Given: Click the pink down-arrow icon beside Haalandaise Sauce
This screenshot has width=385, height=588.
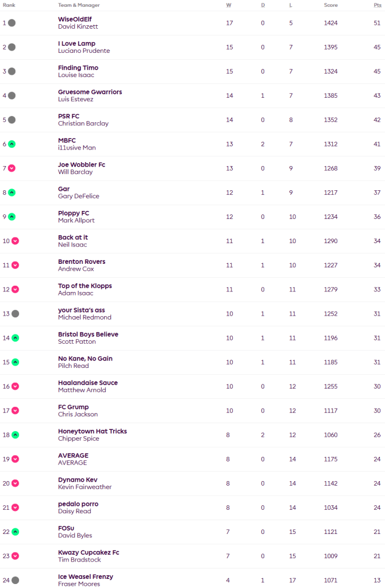Looking at the screenshot, I should (15, 386).
